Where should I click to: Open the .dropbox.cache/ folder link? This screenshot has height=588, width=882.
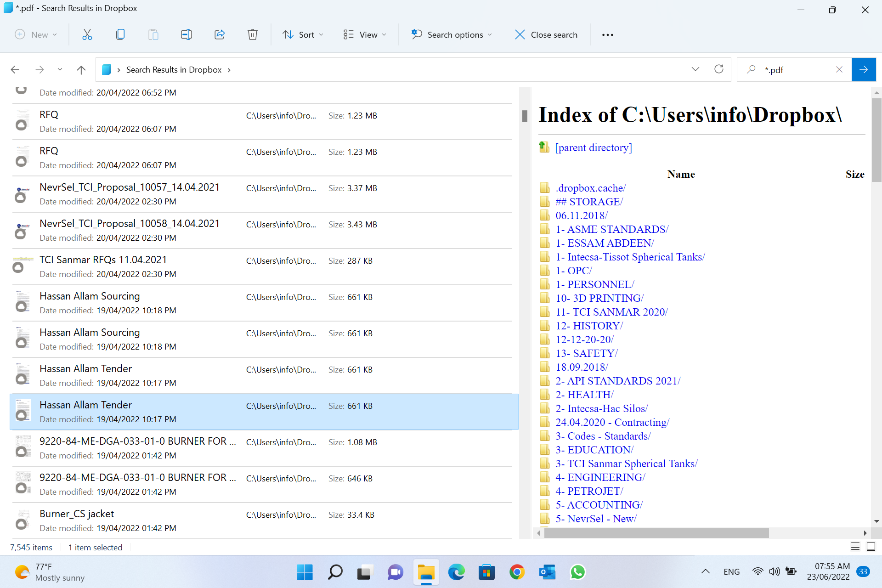(591, 188)
